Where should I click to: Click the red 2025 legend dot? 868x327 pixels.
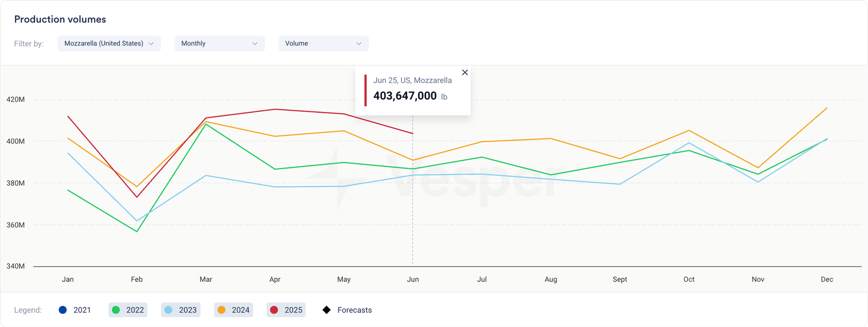pyautogui.click(x=274, y=310)
